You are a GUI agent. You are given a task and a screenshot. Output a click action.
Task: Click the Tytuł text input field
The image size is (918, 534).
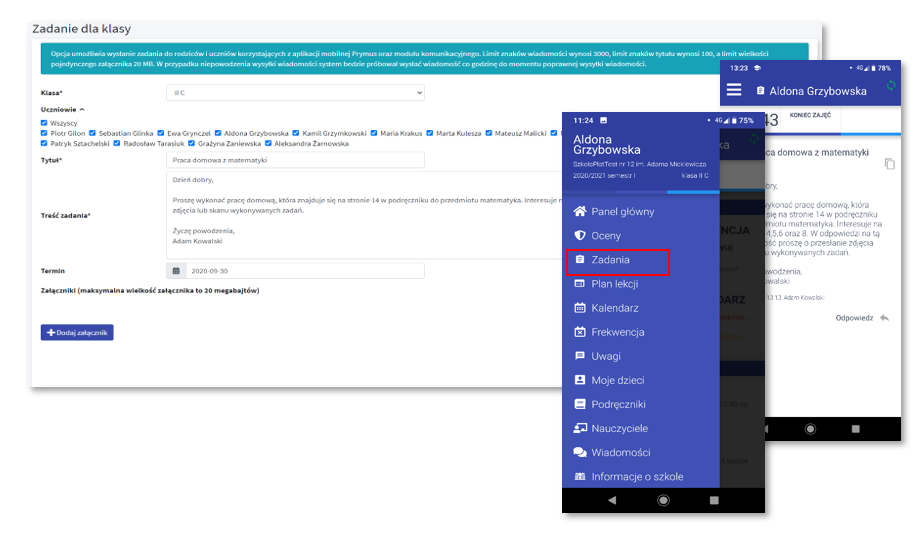pyautogui.click(x=295, y=160)
